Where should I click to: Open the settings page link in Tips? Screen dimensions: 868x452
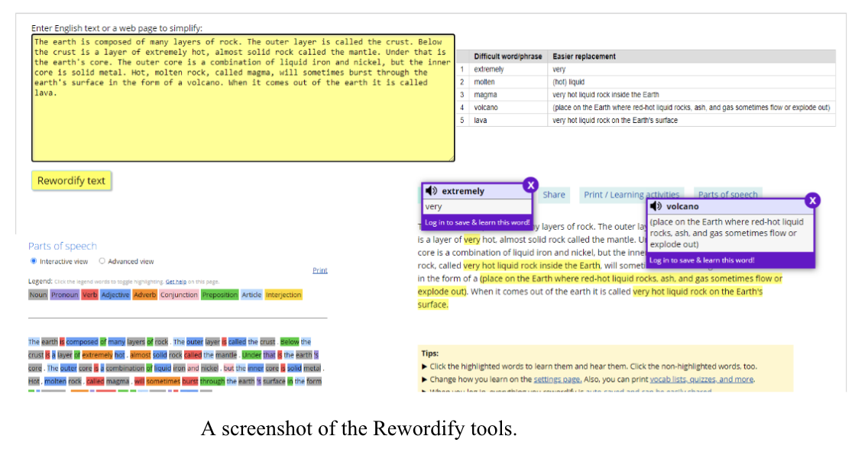click(x=558, y=379)
